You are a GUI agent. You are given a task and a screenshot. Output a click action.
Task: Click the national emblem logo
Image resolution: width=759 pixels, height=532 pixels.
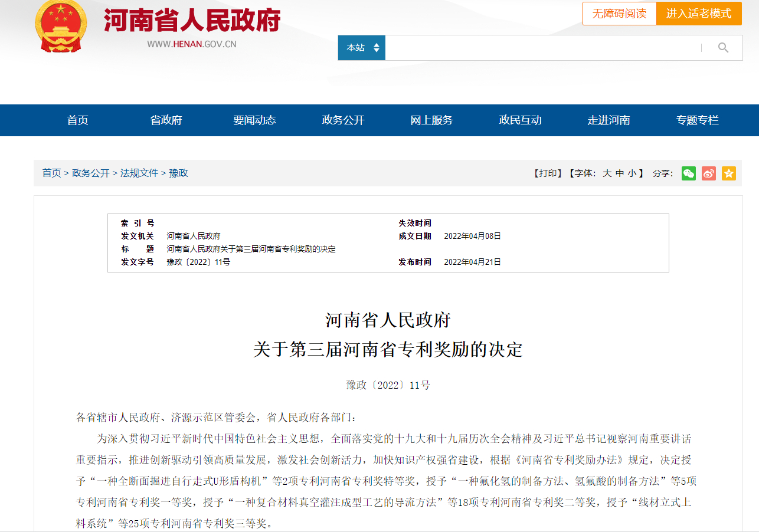tap(61, 27)
